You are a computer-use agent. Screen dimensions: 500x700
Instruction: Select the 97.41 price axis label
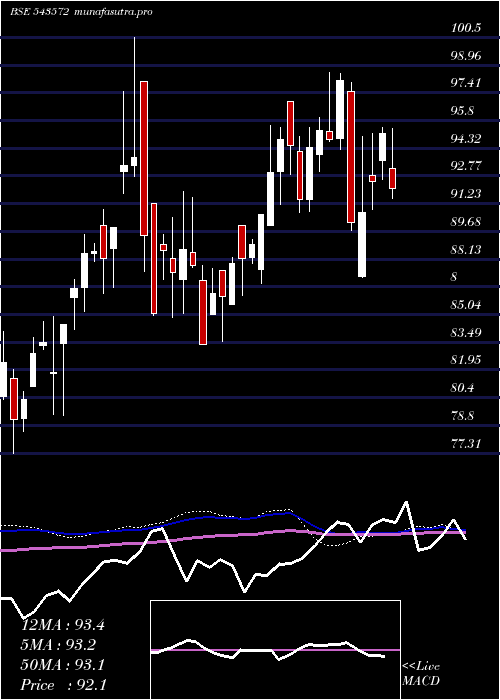click(467, 83)
